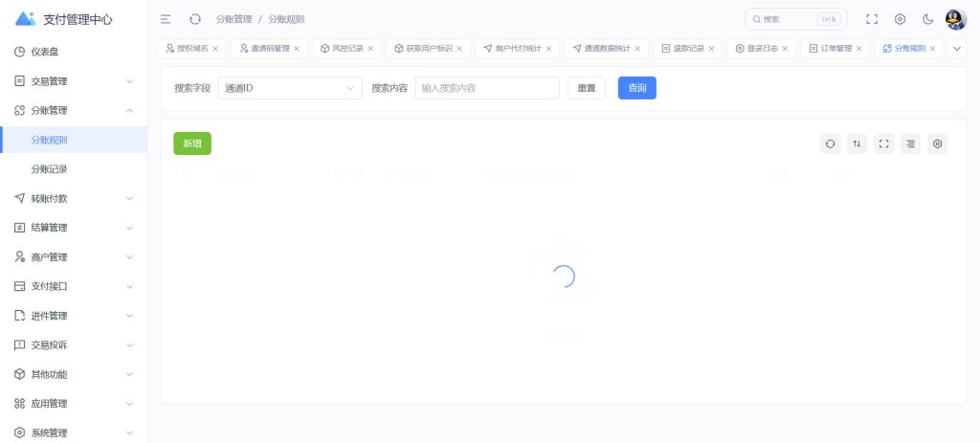Screen dimensions: 980x443
Task: Expand the 交易投诉 sidebar menu
Action: [74, 344]
